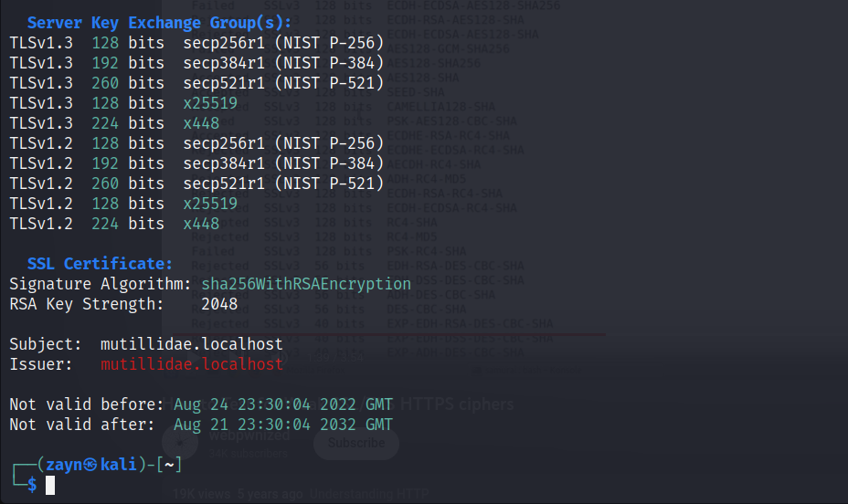Click the 'Issuer:' label
Image resolution: width=848 pixels, height=504 pixels.
pos(40,364)
